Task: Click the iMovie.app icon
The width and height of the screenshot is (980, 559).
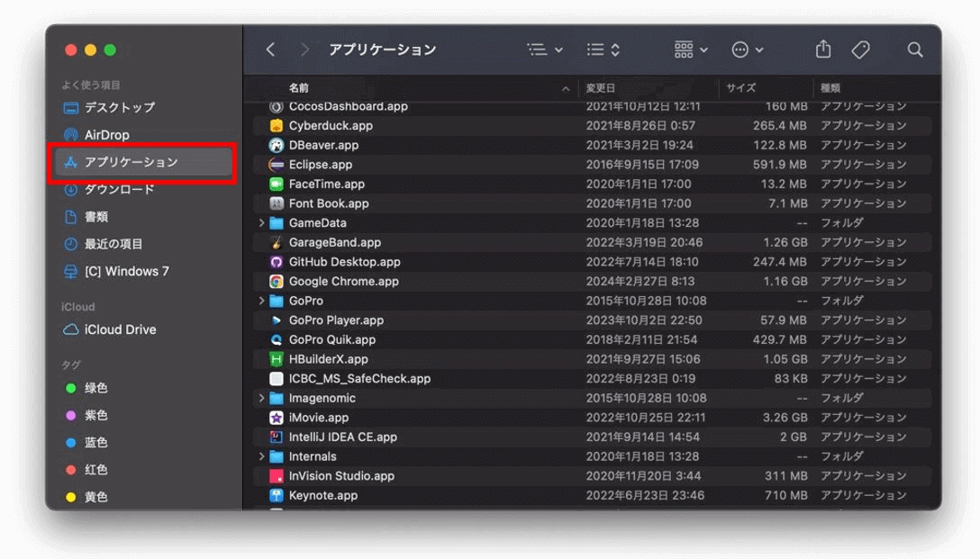Action: click(277, 418)
